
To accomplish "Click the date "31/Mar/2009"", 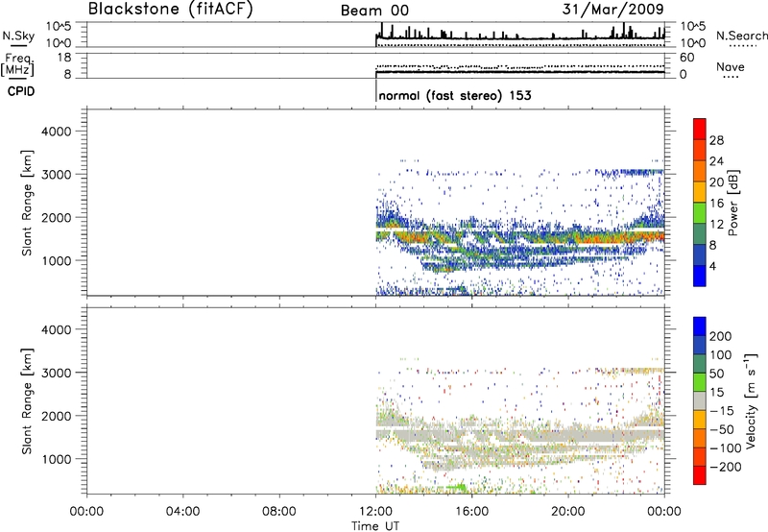I will tap(612, 9).
